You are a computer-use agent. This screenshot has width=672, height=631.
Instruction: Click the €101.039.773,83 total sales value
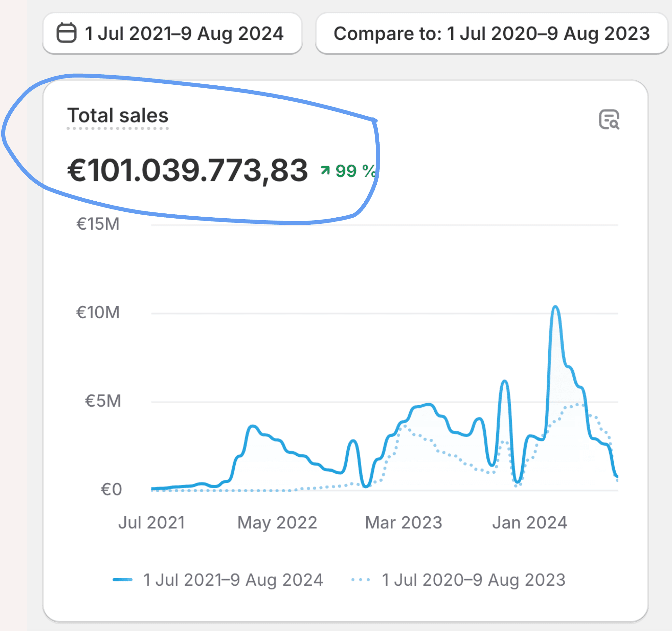[188, 170]
